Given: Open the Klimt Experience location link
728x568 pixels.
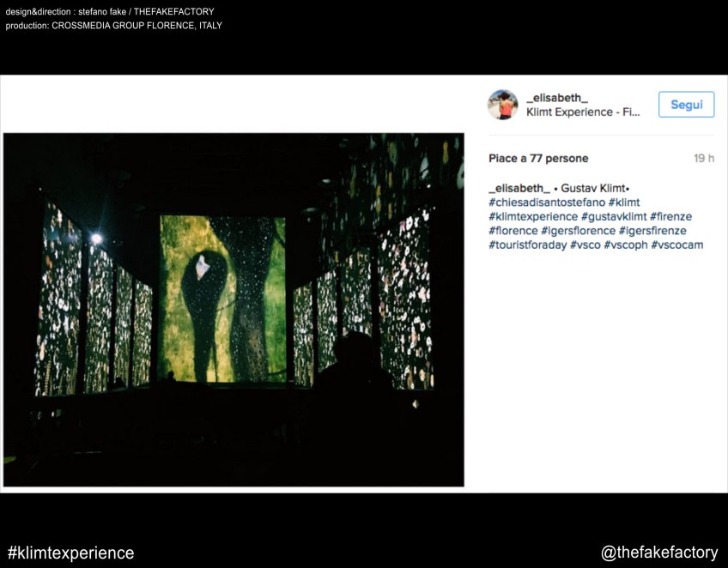Looking at the screenshot, I should tap(583, 112).
